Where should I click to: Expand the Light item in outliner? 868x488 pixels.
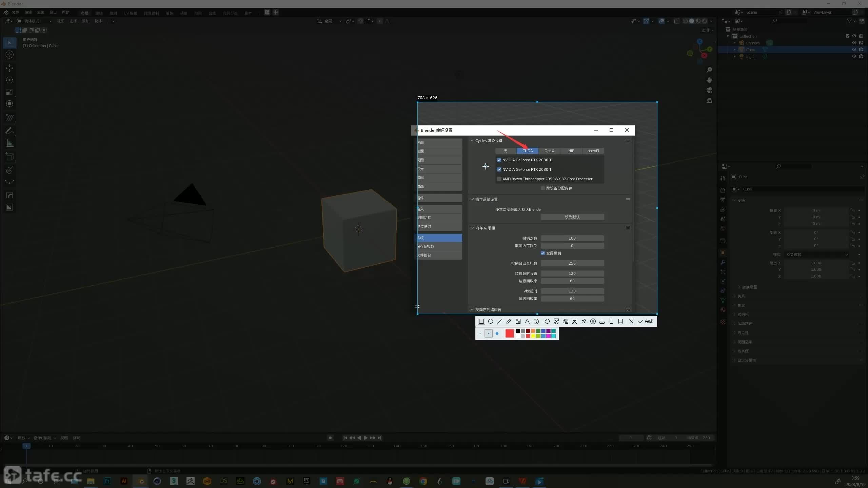click(x=734, y=57)
